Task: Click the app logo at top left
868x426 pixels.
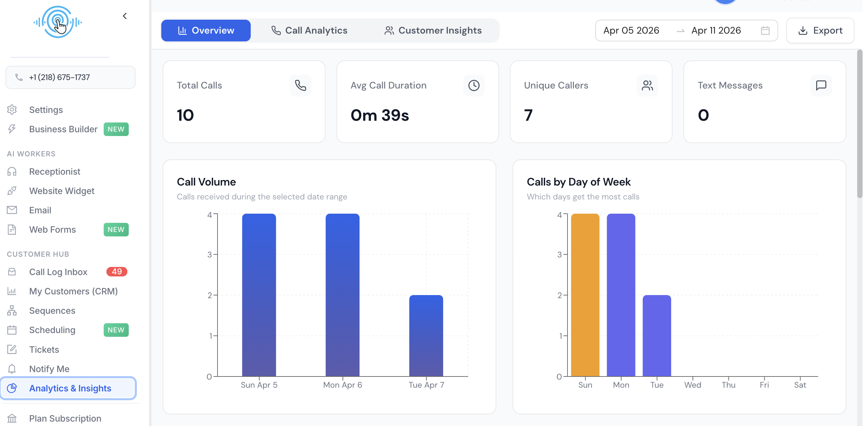Action: click(x=58, y=22)
